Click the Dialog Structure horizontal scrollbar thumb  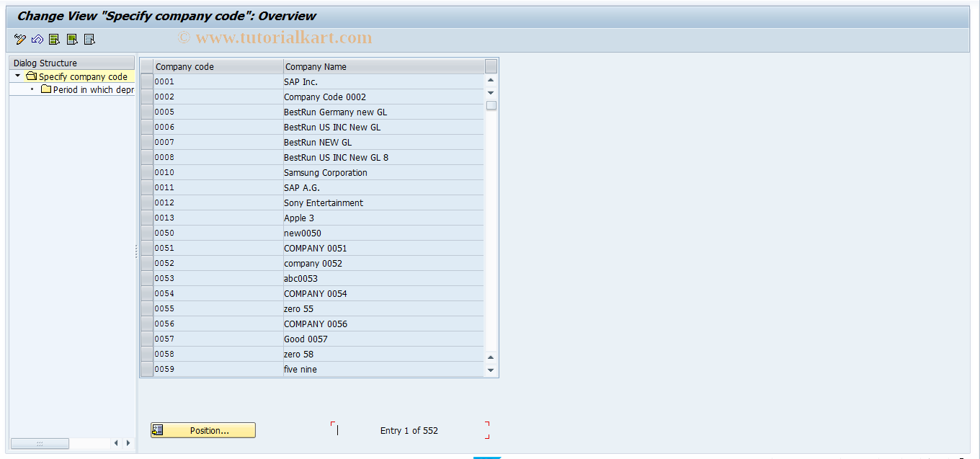coord(40,443)
